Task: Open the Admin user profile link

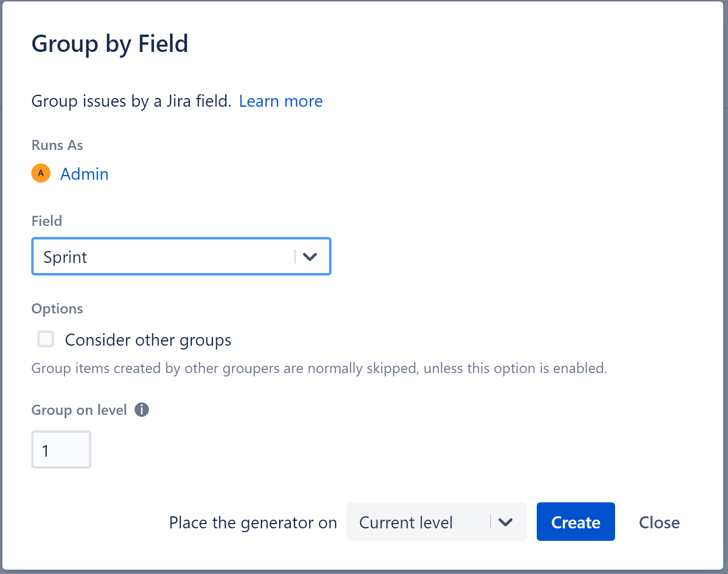Action: pyautogui.click(x=85, y=174)
